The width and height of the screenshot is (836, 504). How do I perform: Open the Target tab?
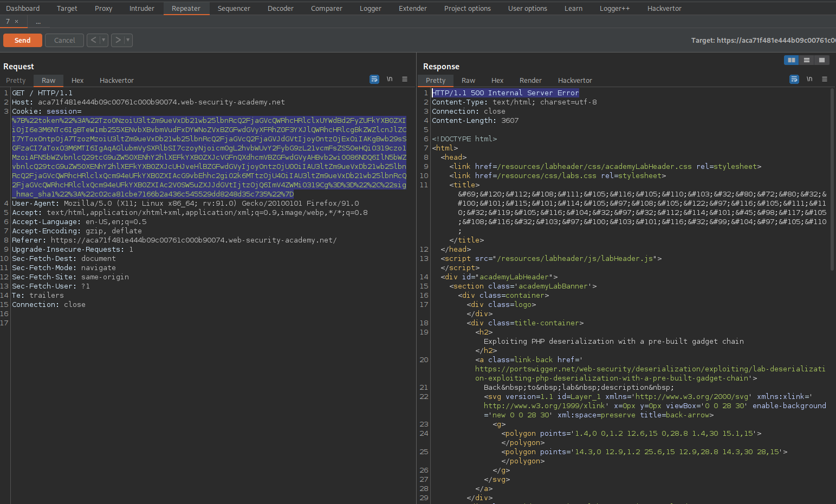pyautogui.click(x=67, y=8)
